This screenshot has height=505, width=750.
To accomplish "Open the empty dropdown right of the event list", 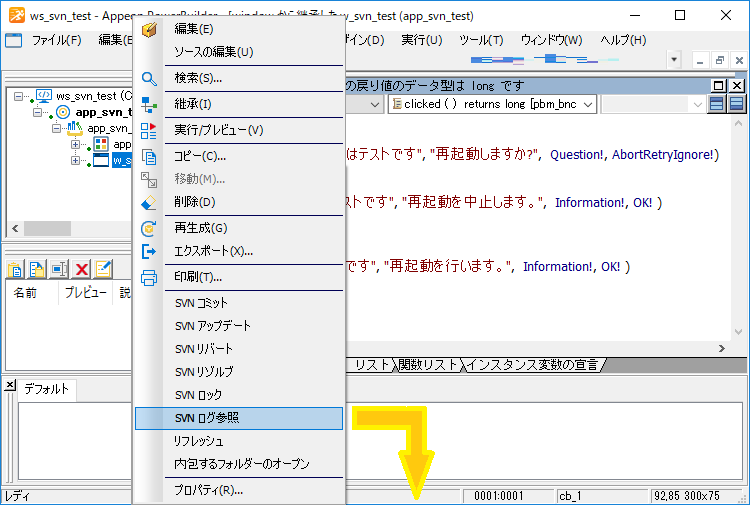I will (x=697, y=104).
